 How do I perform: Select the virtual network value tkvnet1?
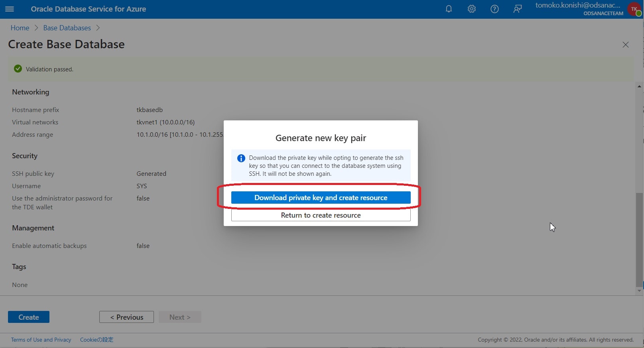pyautogui.click(x=165, y=122)
